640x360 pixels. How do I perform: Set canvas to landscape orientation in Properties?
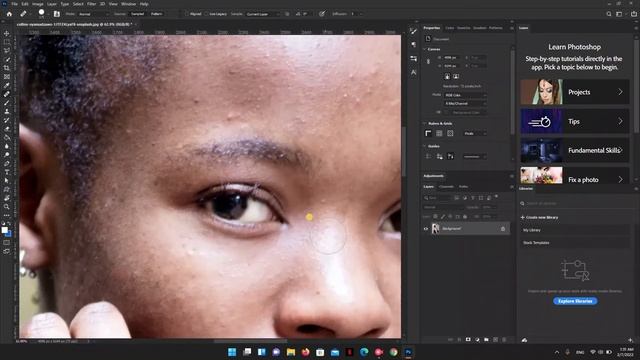456,76
